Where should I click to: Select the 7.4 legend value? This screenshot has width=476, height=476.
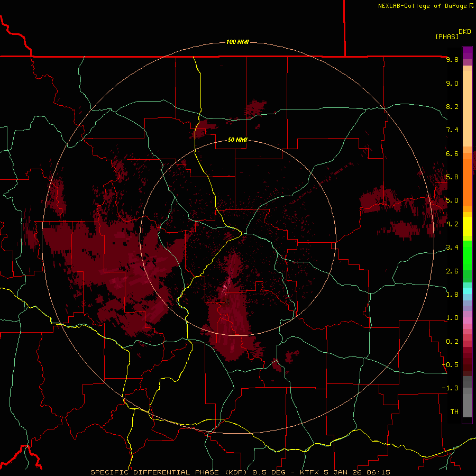452,130
